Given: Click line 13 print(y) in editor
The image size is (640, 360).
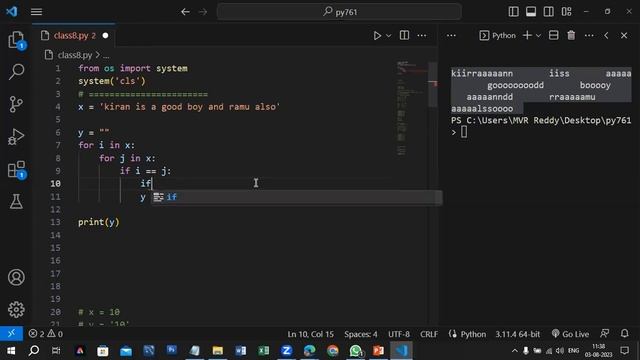Looking at the screenshot, I should point(99,222).
